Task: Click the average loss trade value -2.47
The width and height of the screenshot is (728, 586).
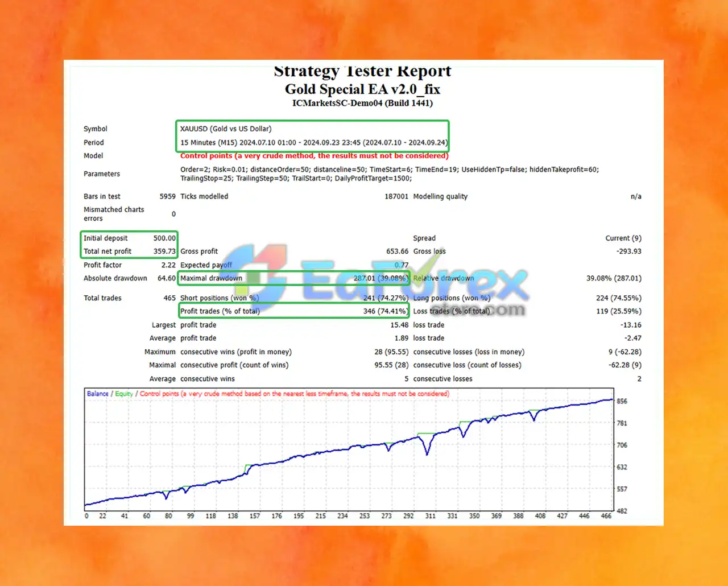Action: (633, 338)
